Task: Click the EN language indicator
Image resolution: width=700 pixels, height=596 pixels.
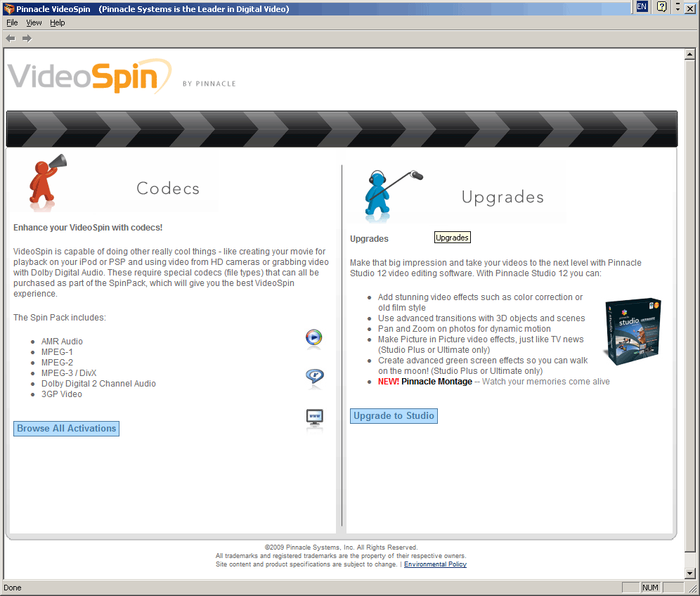Action: point(642,7)
